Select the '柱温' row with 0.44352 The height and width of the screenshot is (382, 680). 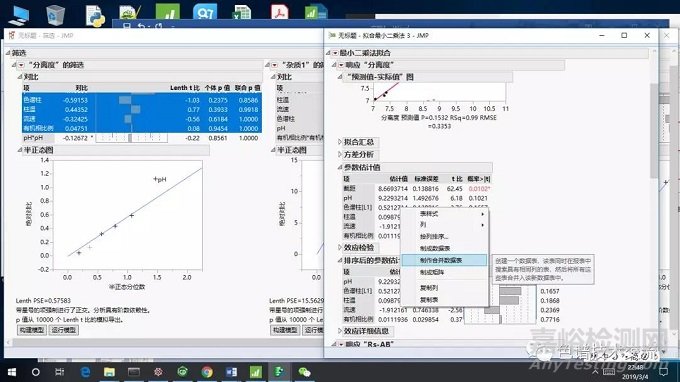point(142,110)
